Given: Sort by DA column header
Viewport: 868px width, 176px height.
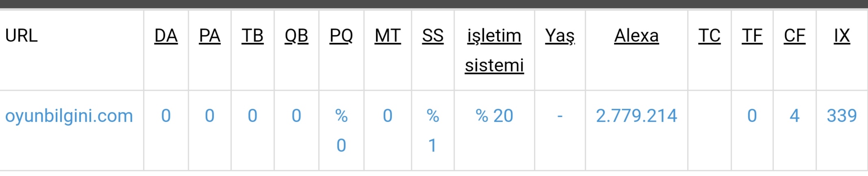Looking at the screenshot, I should click(x=166, y=36).
